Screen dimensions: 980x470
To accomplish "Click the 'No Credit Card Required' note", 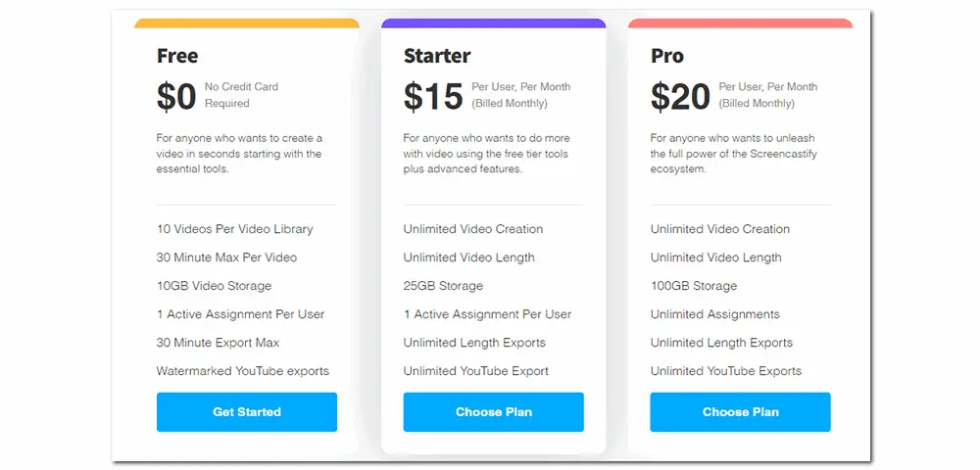I will click(241, 95).
